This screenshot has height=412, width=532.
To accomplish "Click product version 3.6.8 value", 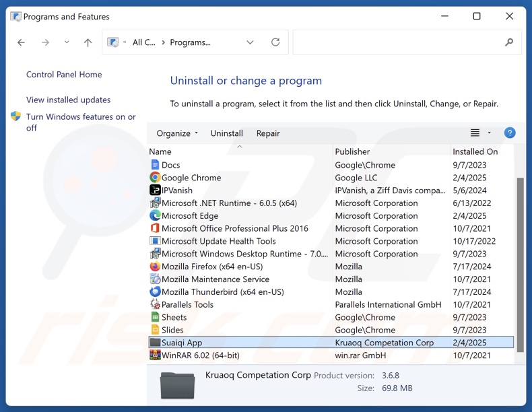I will pos(391,376).
